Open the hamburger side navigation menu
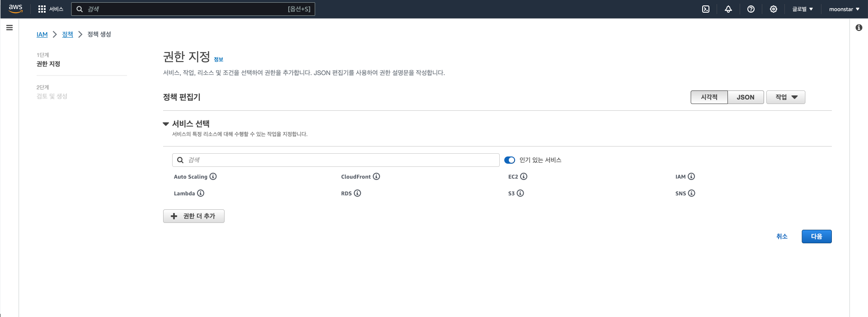868x317 pixels. click(x=9, y=28)
